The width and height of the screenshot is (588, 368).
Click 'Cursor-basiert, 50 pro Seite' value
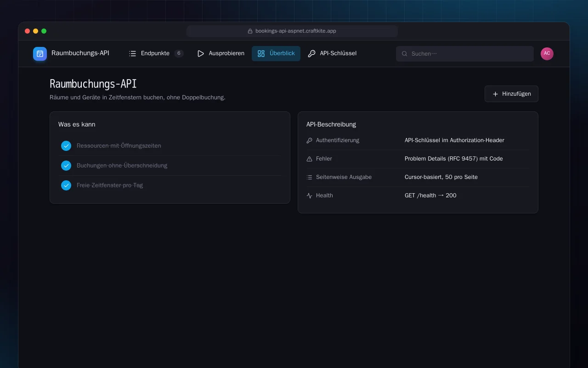pyautogui.click(x=441, y=177)
